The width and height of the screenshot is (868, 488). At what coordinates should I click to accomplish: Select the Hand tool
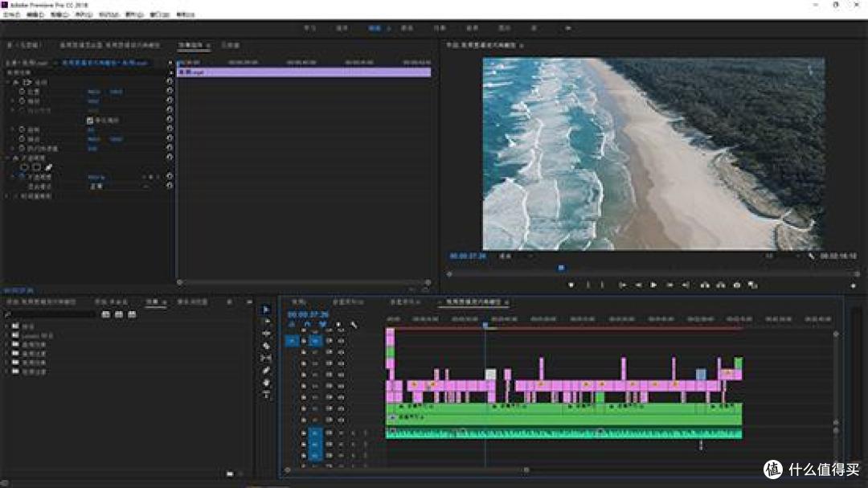pyautogui.click(x=267, y=383)
